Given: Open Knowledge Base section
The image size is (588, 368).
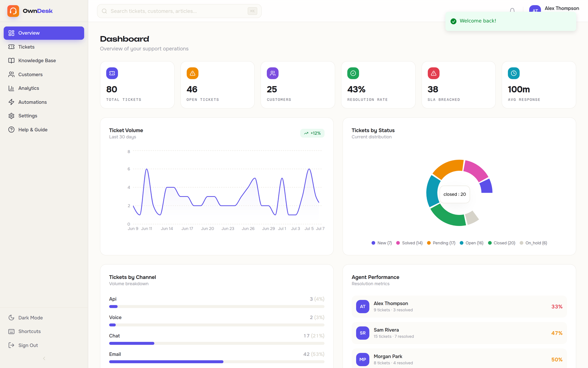Looking at the screenshot, I should (x=44, y=61).
